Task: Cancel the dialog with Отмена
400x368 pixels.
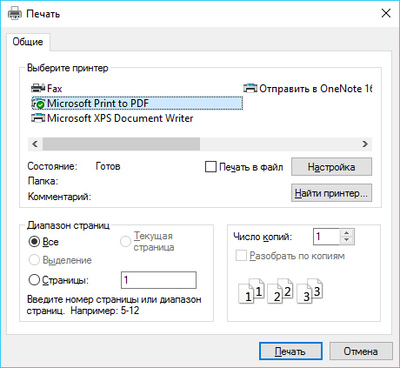Action: 361,351
